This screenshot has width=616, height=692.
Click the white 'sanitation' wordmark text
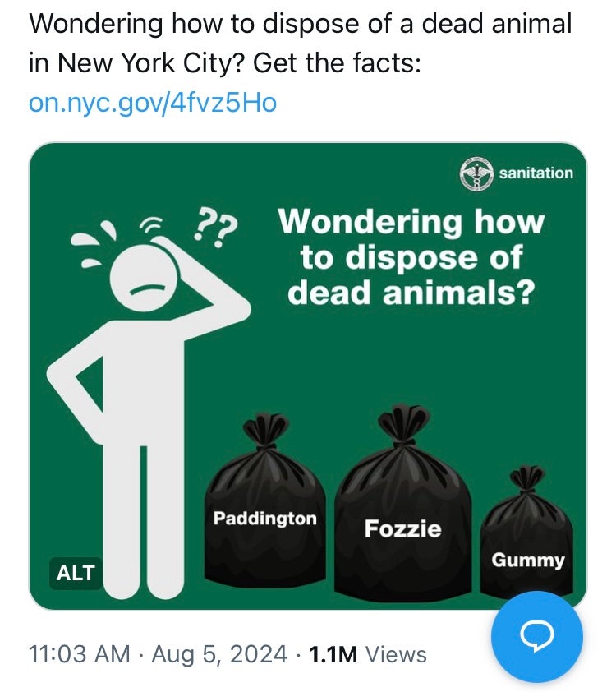pos(536,173)
